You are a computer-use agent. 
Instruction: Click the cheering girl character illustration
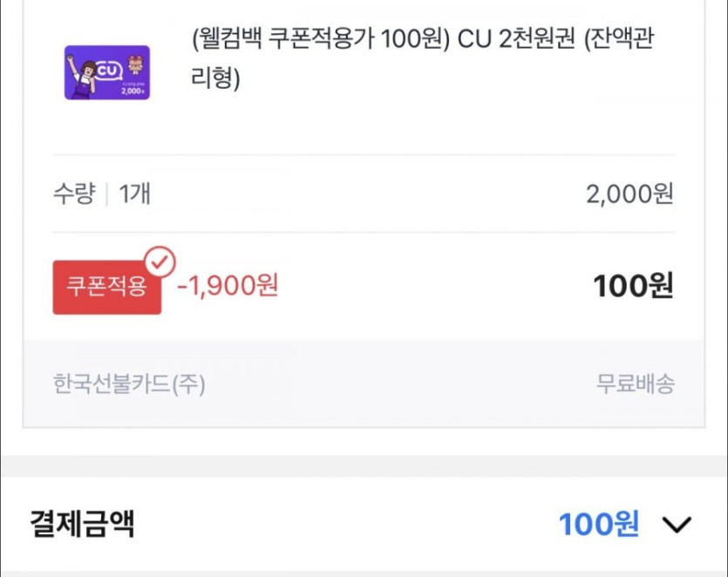[85, 78]
